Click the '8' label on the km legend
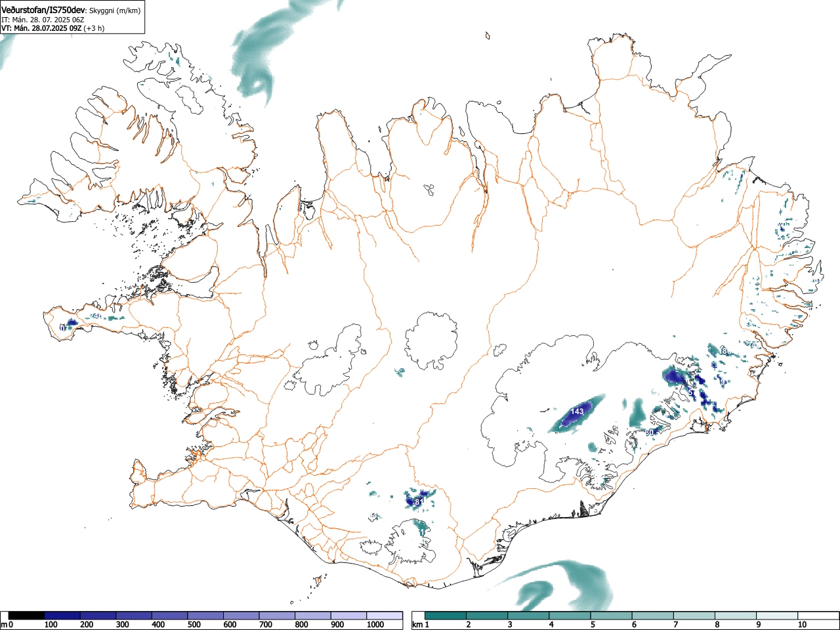 pos(717,625)
